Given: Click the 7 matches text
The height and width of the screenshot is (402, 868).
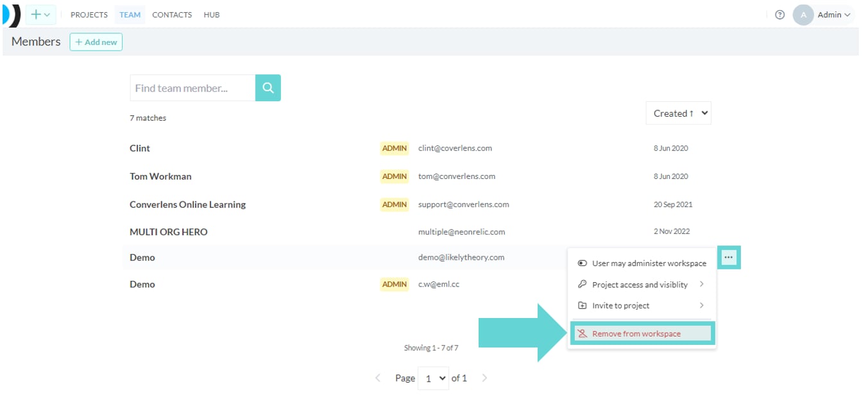Looking at the screenshot, I should pos(148,118).
